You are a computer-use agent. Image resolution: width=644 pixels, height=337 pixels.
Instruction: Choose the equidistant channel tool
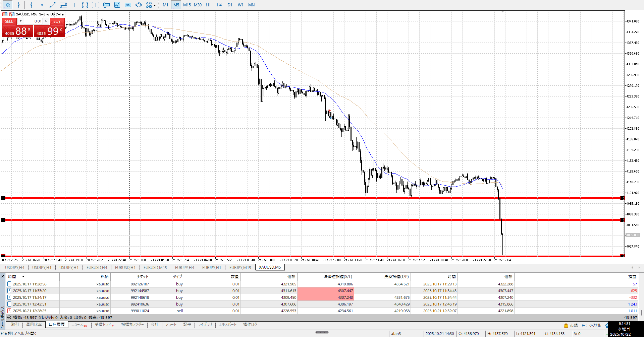pos(63,5)
